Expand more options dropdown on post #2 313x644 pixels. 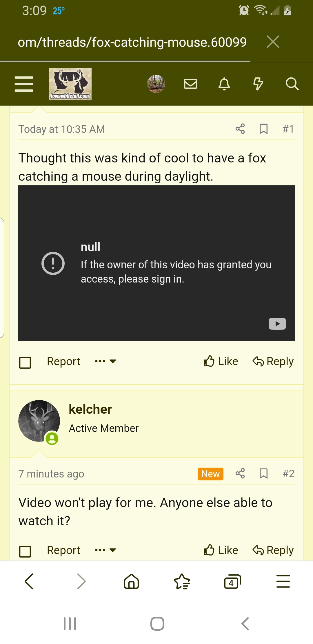(x=105, y=550)
